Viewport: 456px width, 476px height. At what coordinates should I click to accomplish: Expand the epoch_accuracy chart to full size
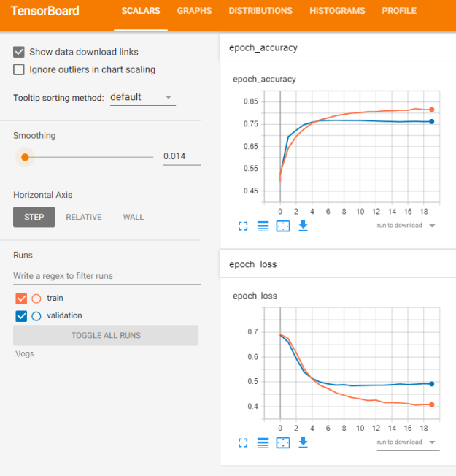click(244, 226)
